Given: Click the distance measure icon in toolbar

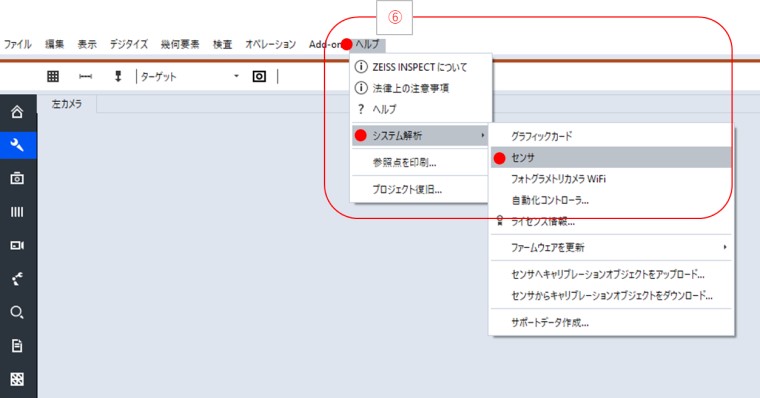Looking at the screenshot, I should pos(85,76).
